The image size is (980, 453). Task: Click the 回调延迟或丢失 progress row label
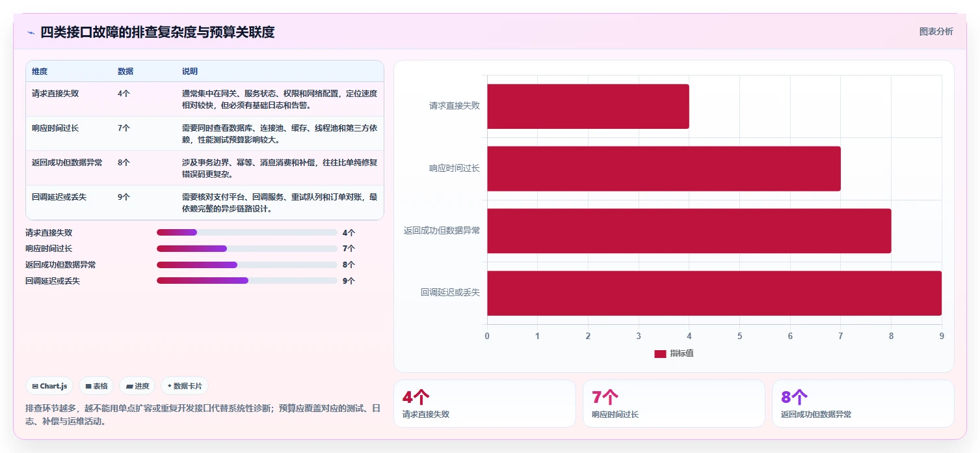[x=53, y=281]
